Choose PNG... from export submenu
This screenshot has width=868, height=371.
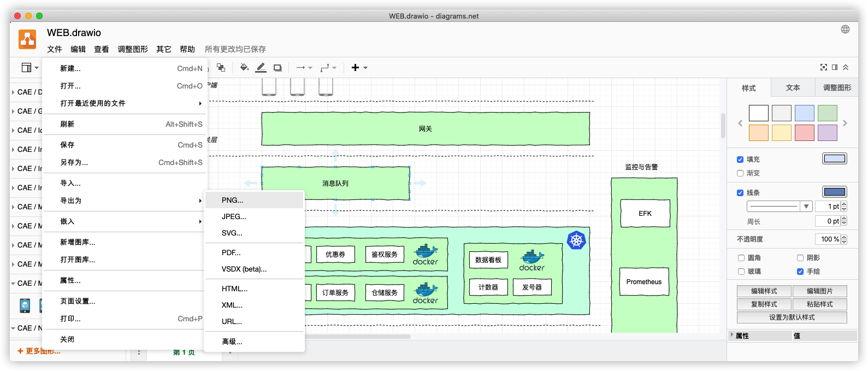pyautogui.click(x=233, y=200)
